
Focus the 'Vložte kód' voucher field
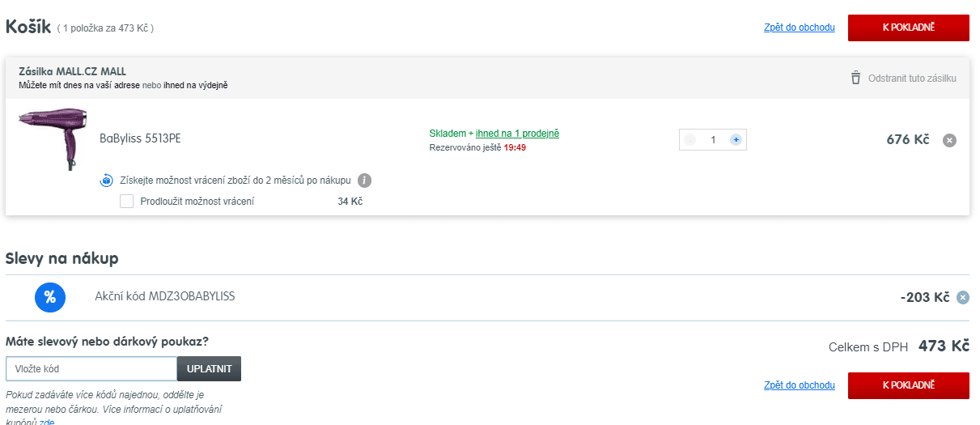91,368
